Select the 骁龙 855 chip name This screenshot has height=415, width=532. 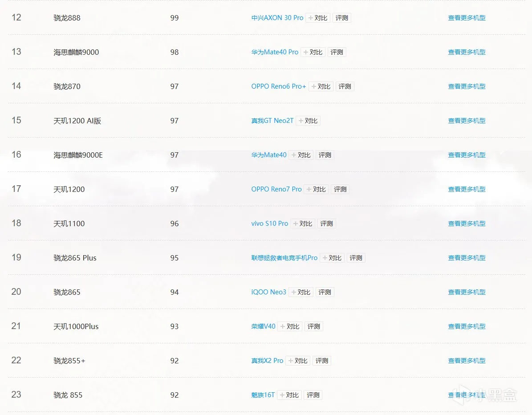pos(68,395)
